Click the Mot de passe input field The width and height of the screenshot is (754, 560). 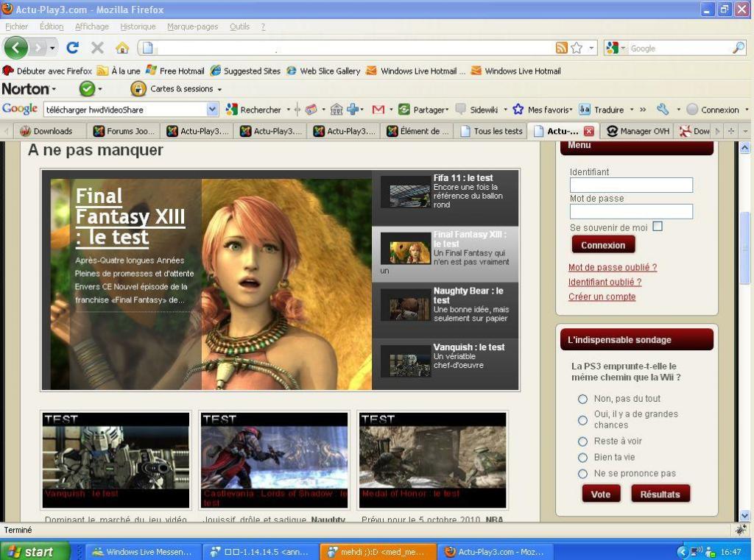pos(631,211)
